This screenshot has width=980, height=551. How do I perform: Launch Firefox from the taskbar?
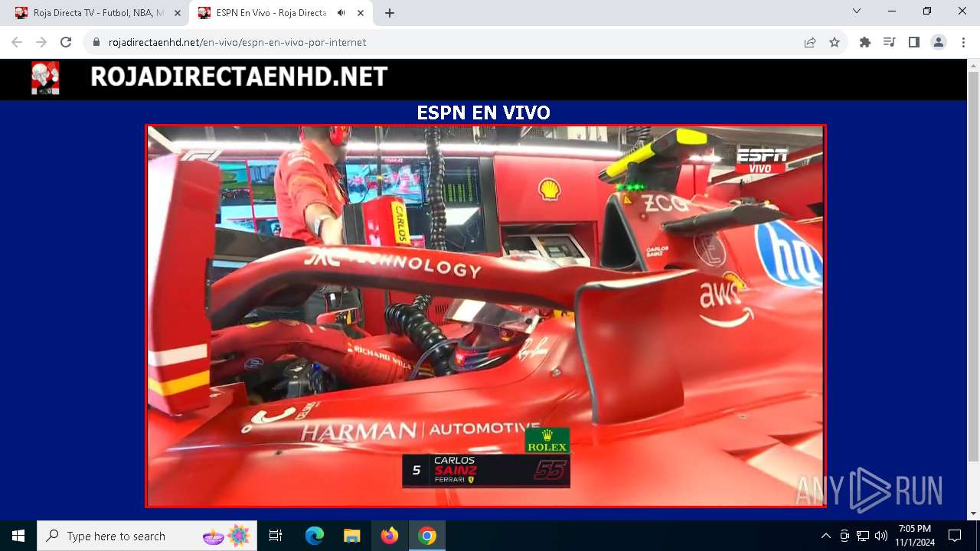pos(390,536)
